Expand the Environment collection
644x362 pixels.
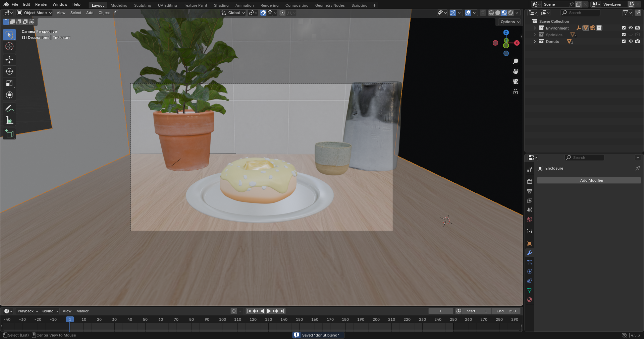[x=534, y=28]
